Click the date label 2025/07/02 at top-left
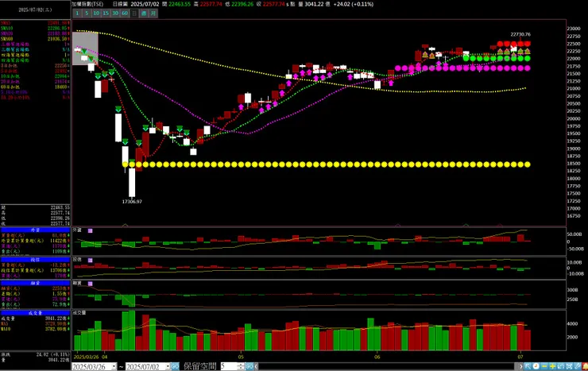Image resolution: width=588 pixels, height=371 pixels. (x=35, y=10)
